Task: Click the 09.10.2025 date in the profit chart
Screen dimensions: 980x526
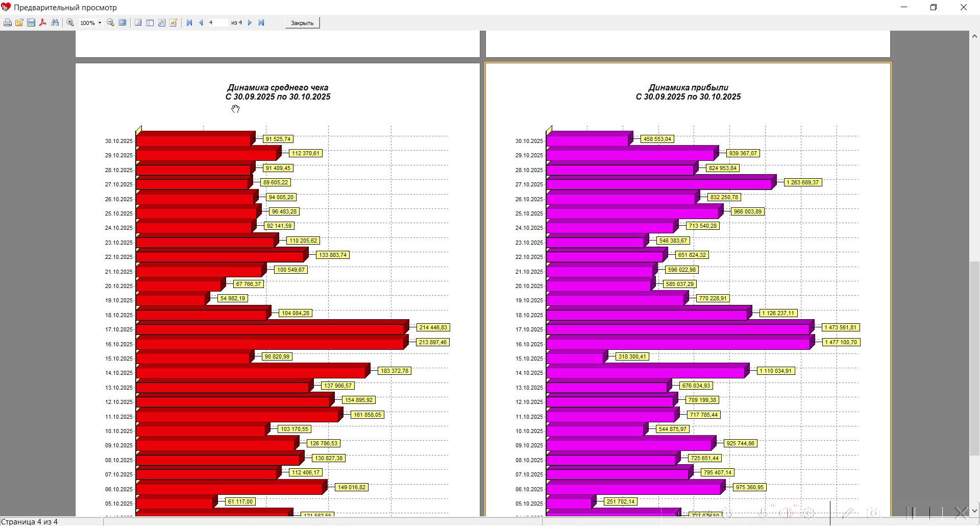Action: point(529,446)
